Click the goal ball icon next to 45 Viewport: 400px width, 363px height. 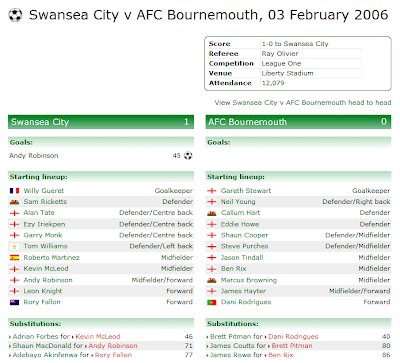coord(188,156)
